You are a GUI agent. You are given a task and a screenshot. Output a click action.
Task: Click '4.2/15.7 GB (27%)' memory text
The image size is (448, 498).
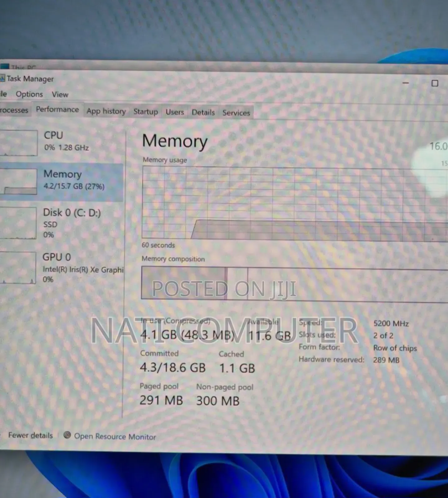(74, 186)
